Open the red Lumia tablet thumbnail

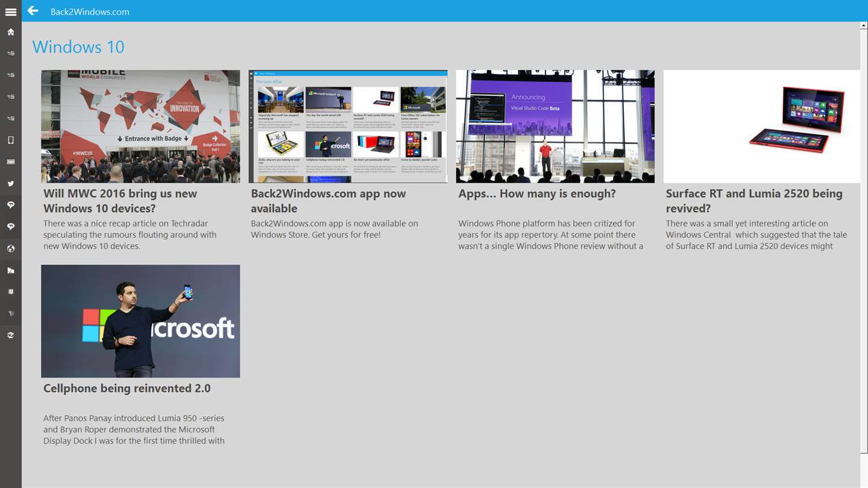tap(762, 127)
